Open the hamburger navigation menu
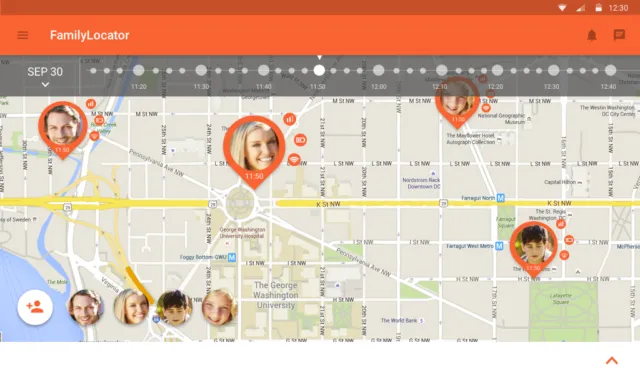This screenshot has width=640, height=375. point(22,36)
